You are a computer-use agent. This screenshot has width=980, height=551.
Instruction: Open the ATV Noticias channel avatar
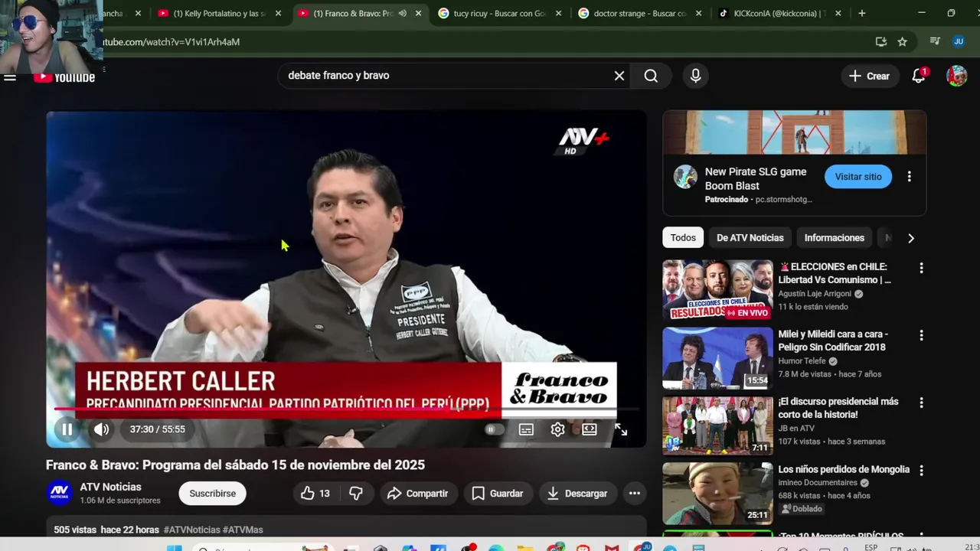60,493
